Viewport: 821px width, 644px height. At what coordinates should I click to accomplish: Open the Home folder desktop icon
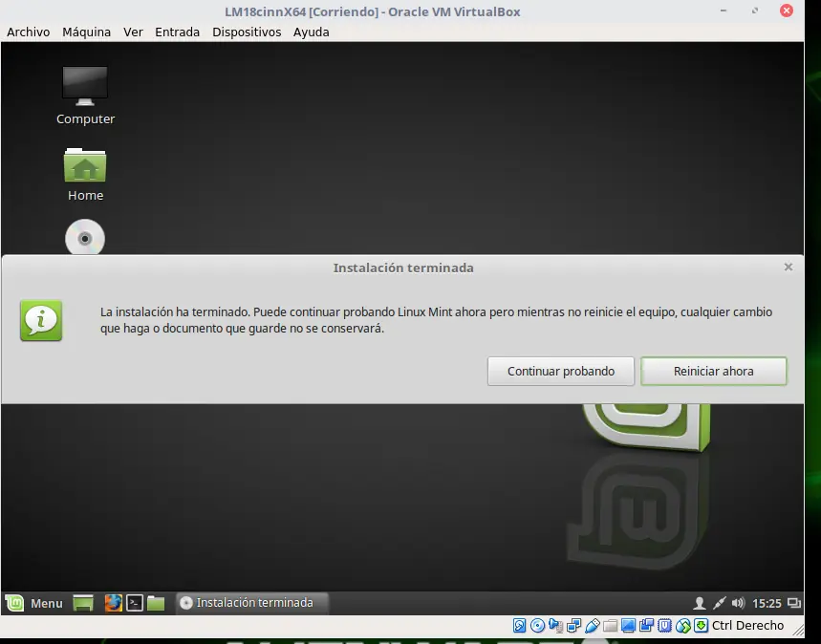85,174
